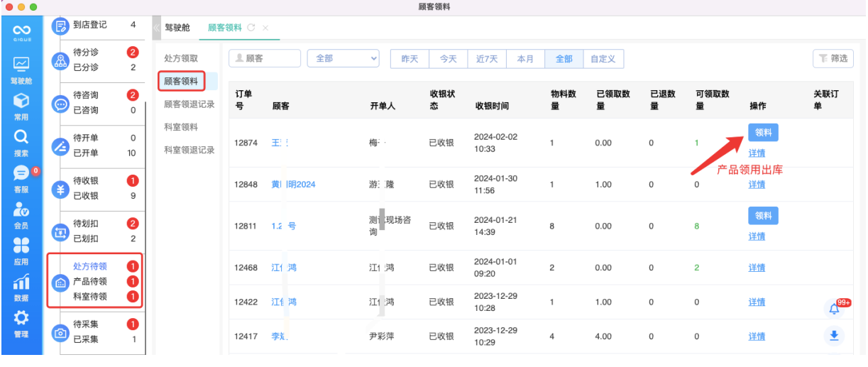The image size is (868, 367).
Task: Open 处方领取 in side menu
Action: pos(181,58)
